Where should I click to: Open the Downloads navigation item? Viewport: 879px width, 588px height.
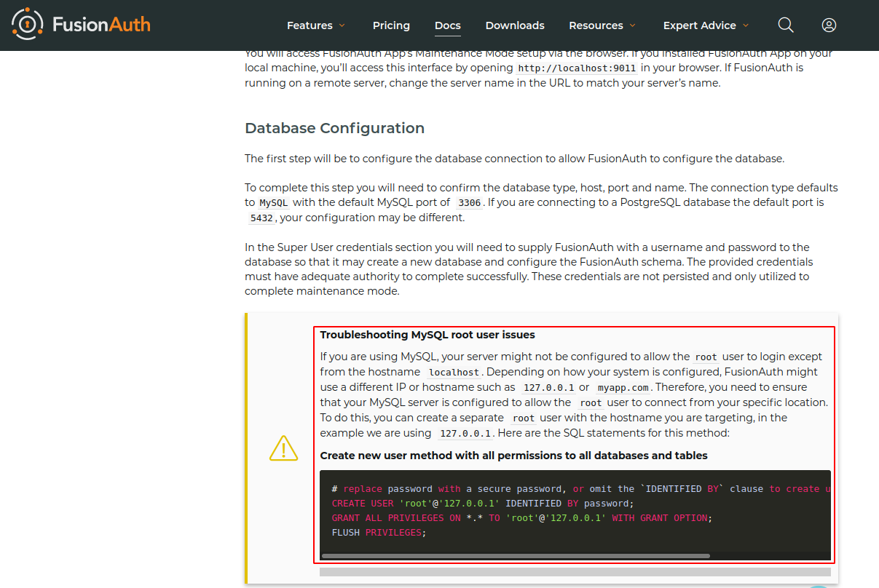point(515,25)
